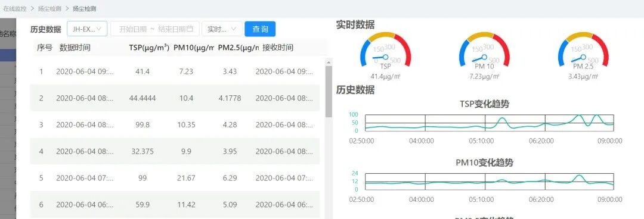The height and width of the screenshot is (219, 644).
Task: Select the TSP value 99.8
Action: [x=143, y=124]
